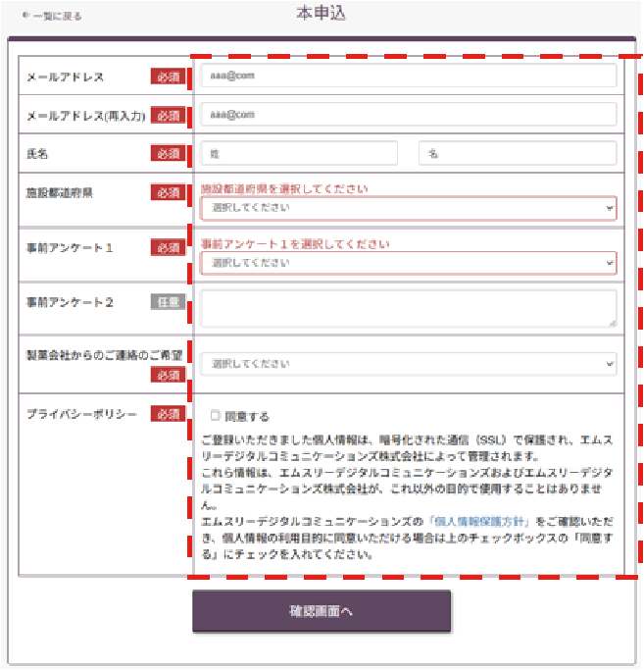Click the gray 任意 badge for 事前アンケート2
644x670 pixels.
[167, 303]
